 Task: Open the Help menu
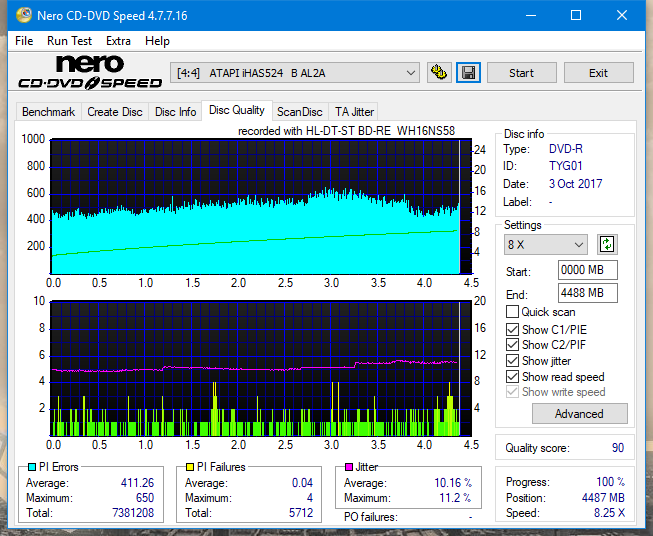click(x=157, y=41)
